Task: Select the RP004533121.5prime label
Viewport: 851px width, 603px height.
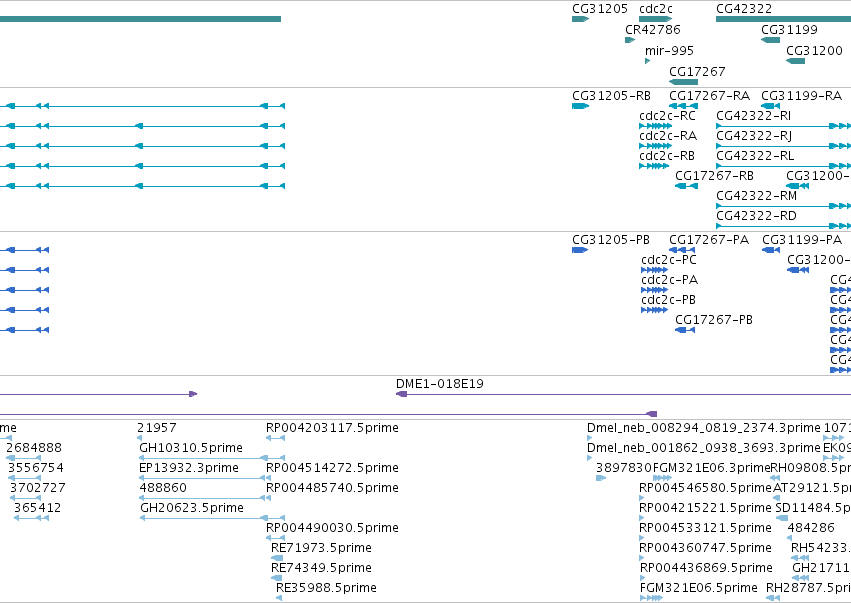Action: point(706,528)
